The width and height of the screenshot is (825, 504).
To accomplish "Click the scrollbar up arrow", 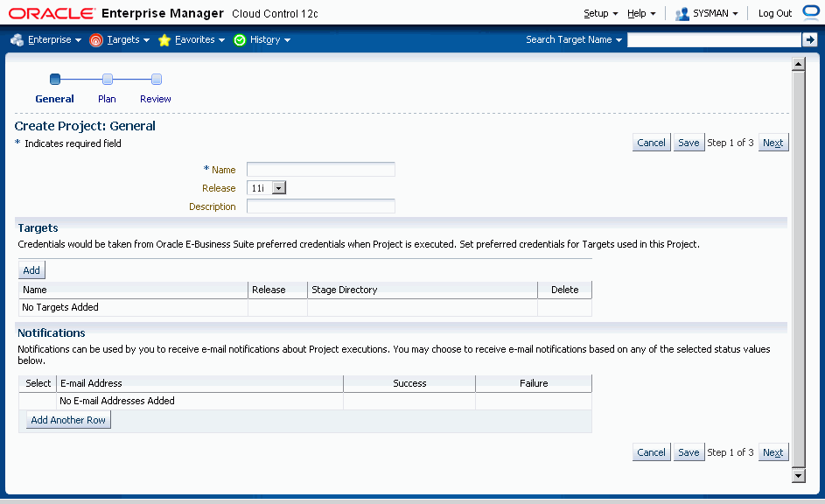I will pos(799,64).
